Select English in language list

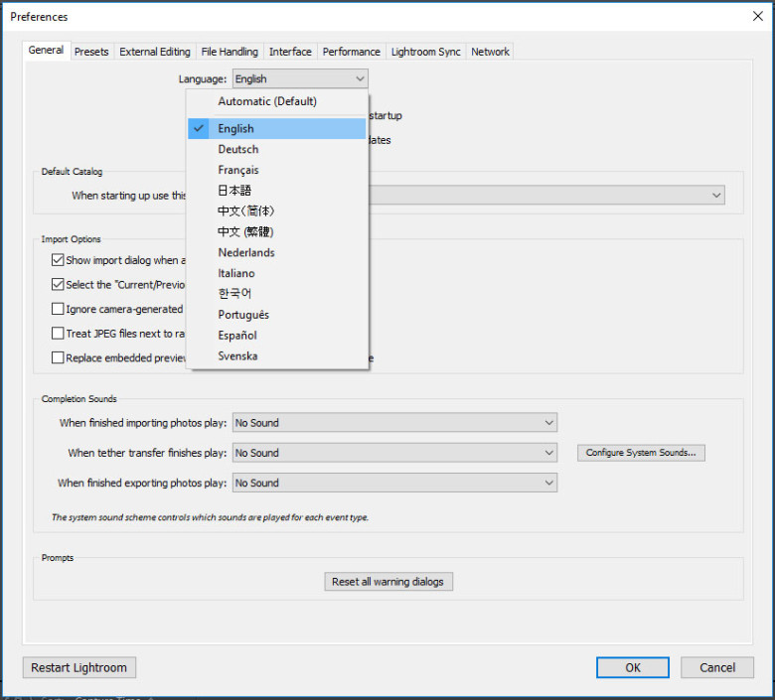coord(277,128)
